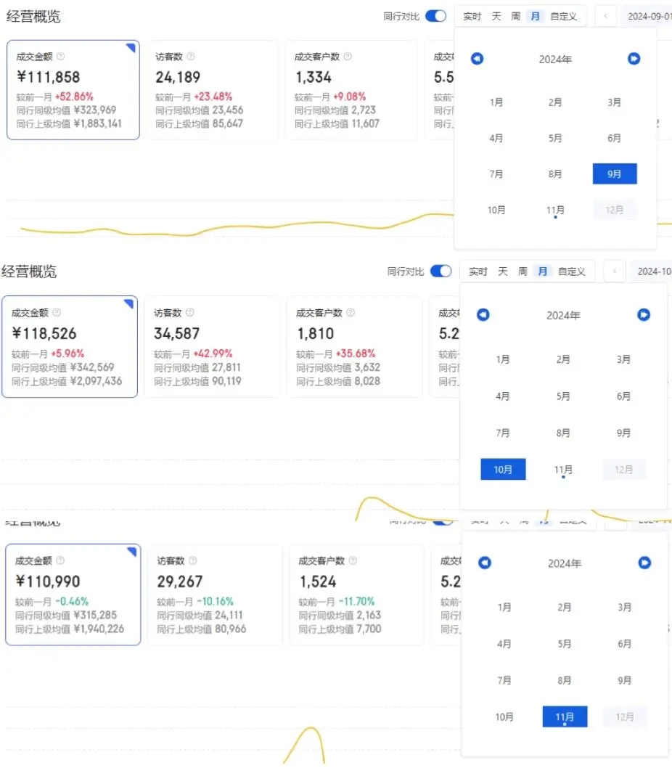This screenshot has width=672, height=784.
Task: Click the -10.16% change value
Action: click(215, 602)
